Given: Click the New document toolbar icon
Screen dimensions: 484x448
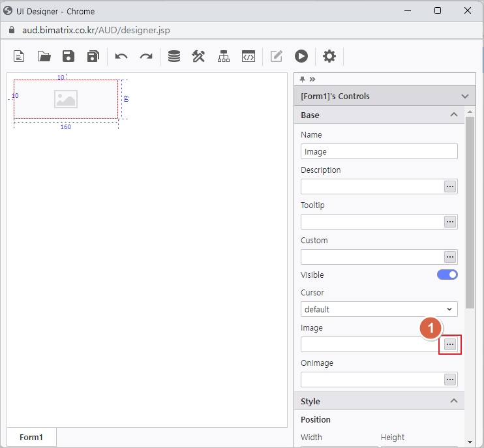Looking at the screenshot, I should (20, 56).
